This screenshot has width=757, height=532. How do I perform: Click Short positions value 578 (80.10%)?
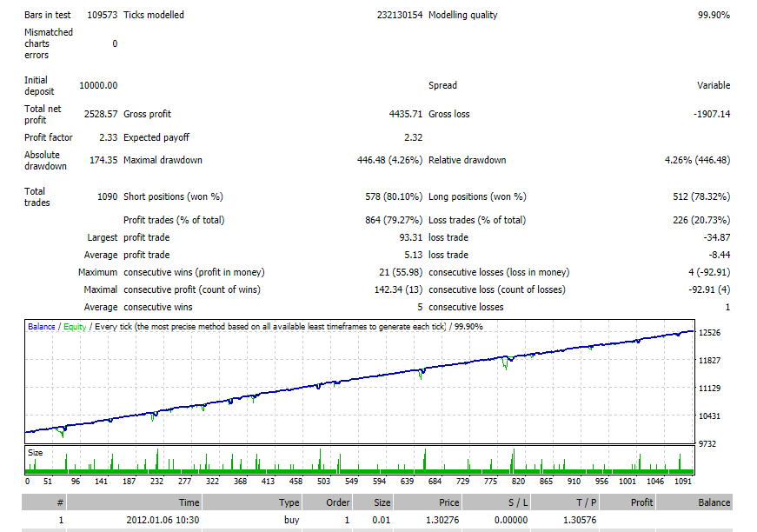pos(394,197)
